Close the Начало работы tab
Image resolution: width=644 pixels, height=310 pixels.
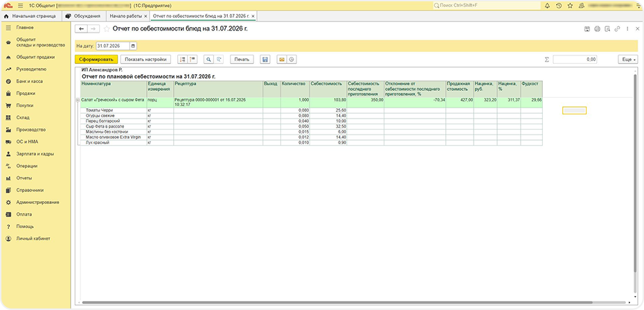tap(146, 17)
